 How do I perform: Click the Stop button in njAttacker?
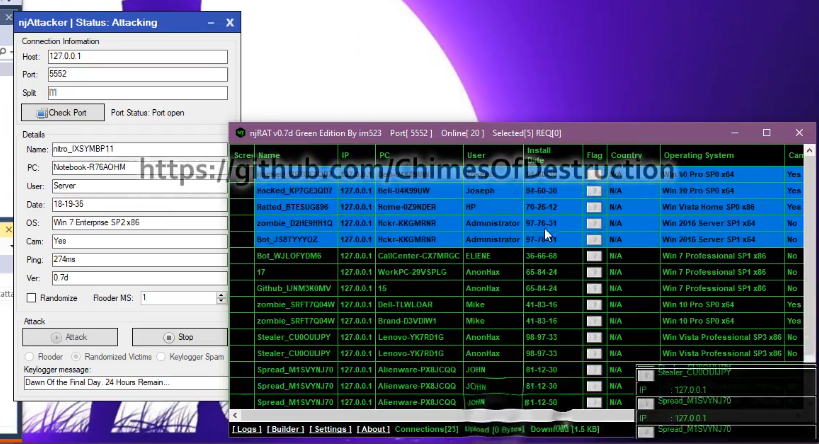(x=180, y=337)
